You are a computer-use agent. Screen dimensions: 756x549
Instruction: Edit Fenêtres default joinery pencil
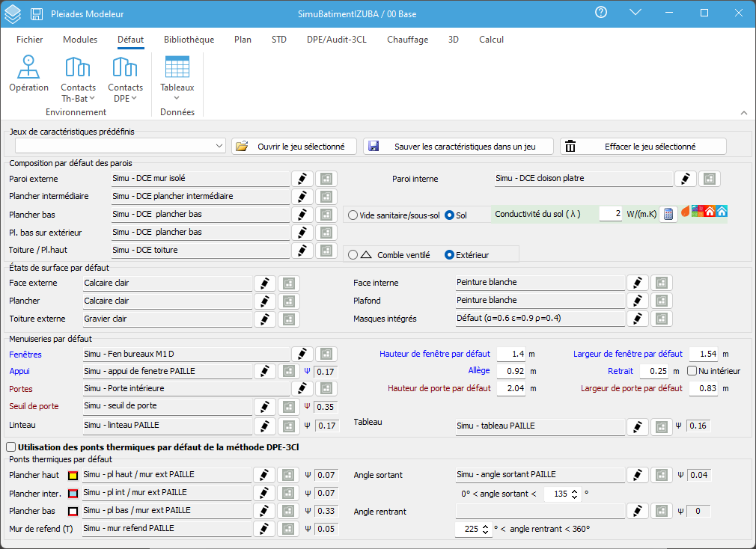(302, 354)
